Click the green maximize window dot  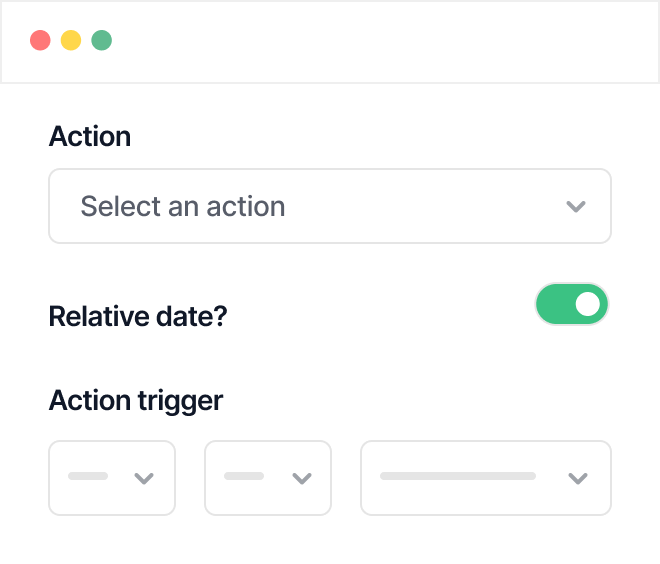(101, 41)
